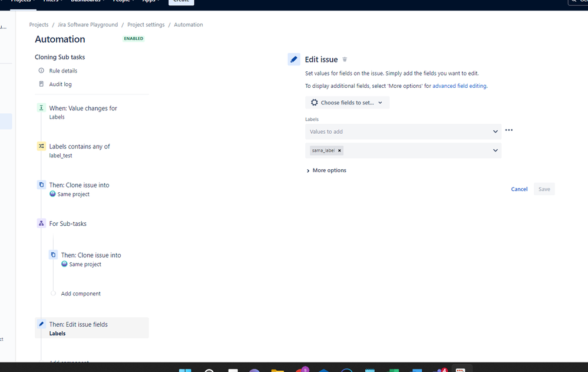Screen dimensions: 588x372
Task: Click the pencil icon of Edit issue fields step
Action: click(41, 324)
